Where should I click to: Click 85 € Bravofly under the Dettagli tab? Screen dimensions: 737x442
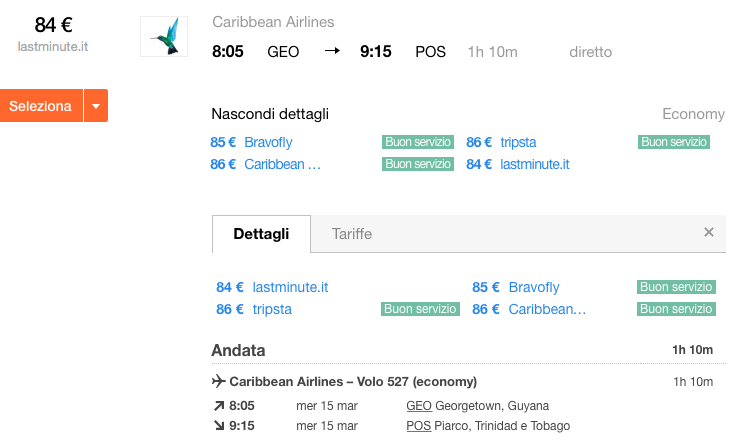tap(516, 287)
